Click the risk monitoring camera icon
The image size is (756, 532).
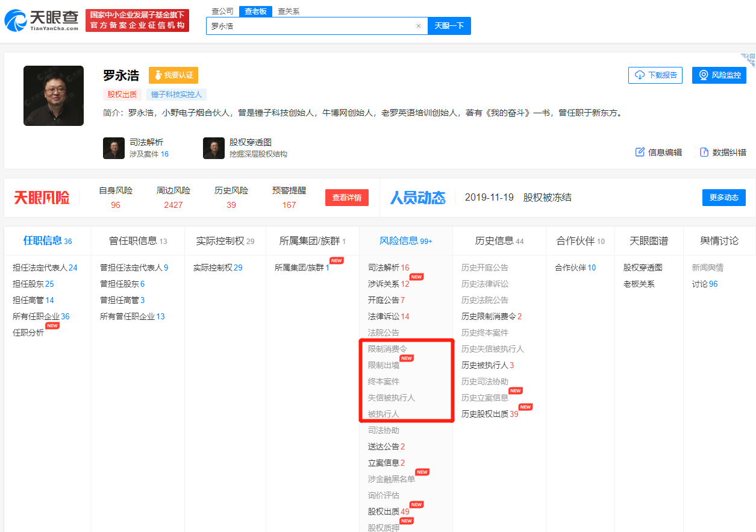pos(703,75)
